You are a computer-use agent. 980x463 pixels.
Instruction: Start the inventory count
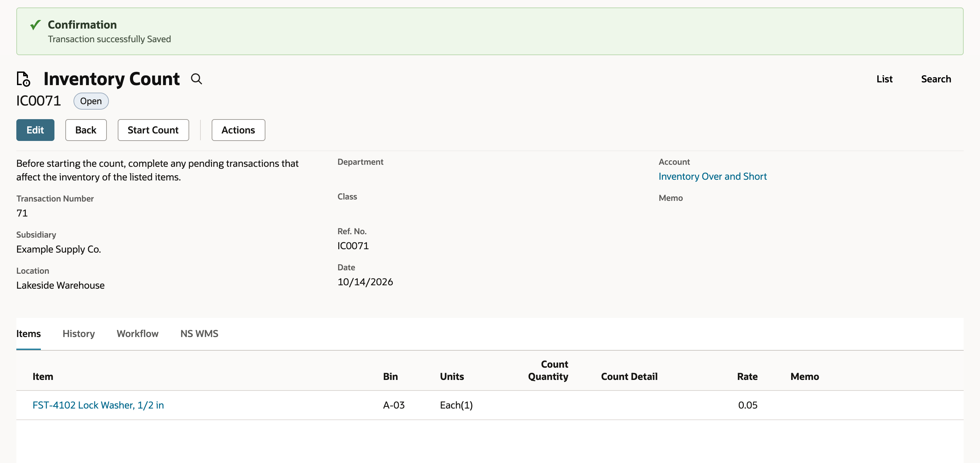(x=153, y=130)
